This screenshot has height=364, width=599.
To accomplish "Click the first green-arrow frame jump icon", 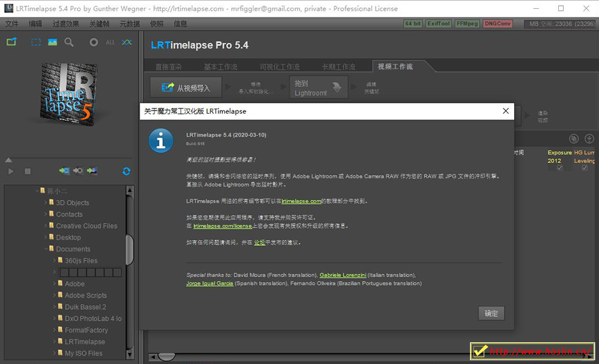I will tap(64, 171).
